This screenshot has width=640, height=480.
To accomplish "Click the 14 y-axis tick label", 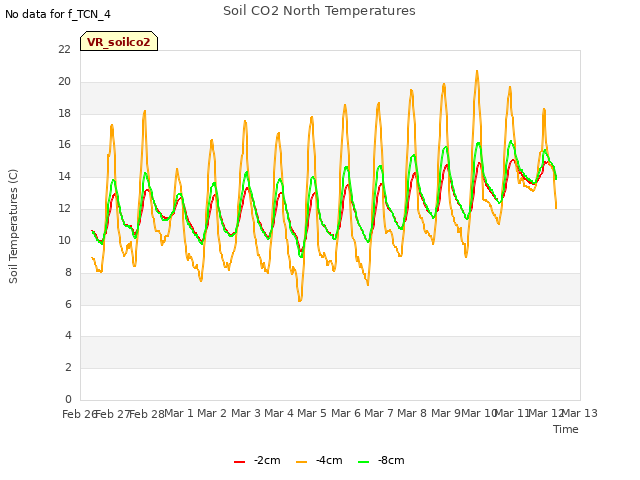I will click(x=64, y=177).
